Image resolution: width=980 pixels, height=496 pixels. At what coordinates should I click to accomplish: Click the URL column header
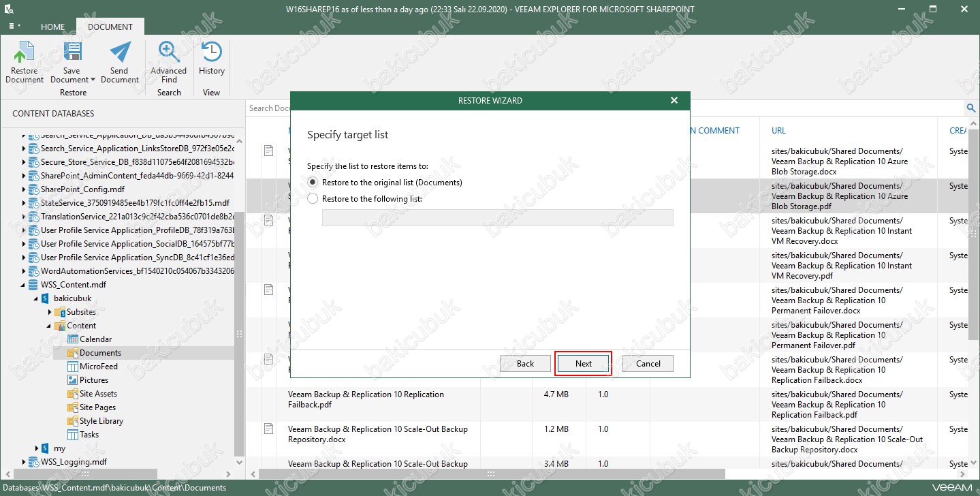tap(778, 131)
